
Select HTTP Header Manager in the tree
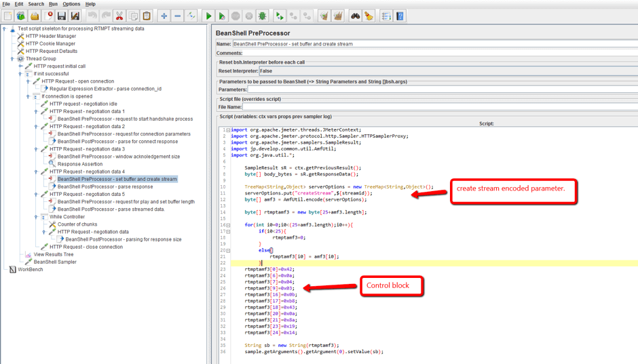click(x=50, y=36)
